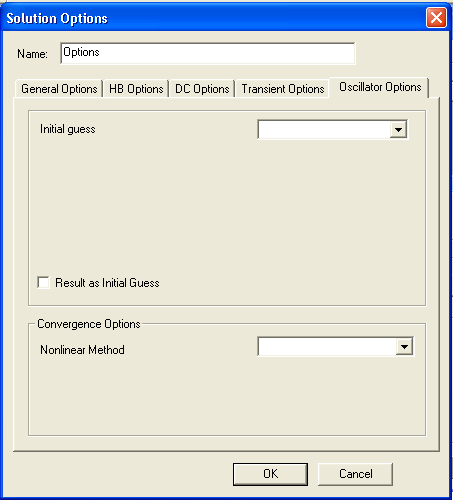
Task: Open the Nonlinear Method dropdown arrow
Action: click(x=404, y=347)
